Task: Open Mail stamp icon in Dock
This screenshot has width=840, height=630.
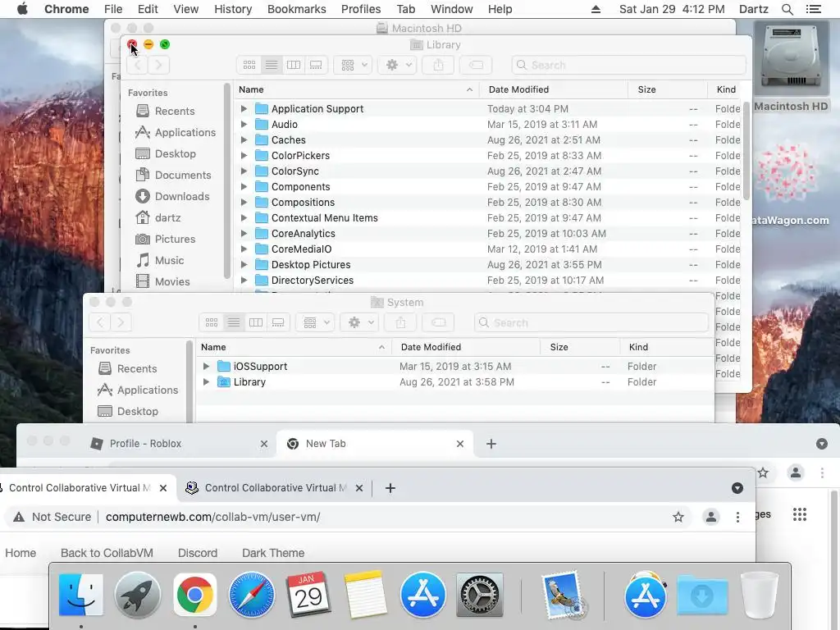Action: tap(563, 595)
